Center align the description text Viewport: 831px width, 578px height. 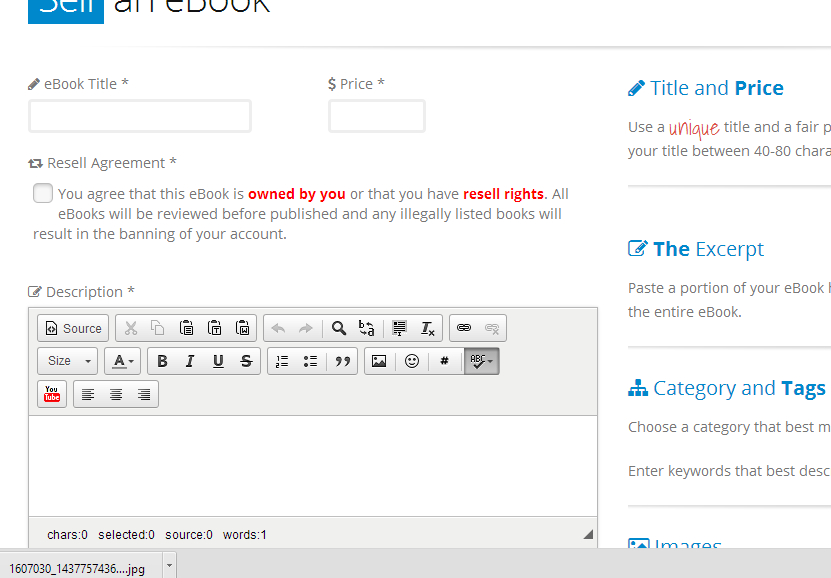116,394
